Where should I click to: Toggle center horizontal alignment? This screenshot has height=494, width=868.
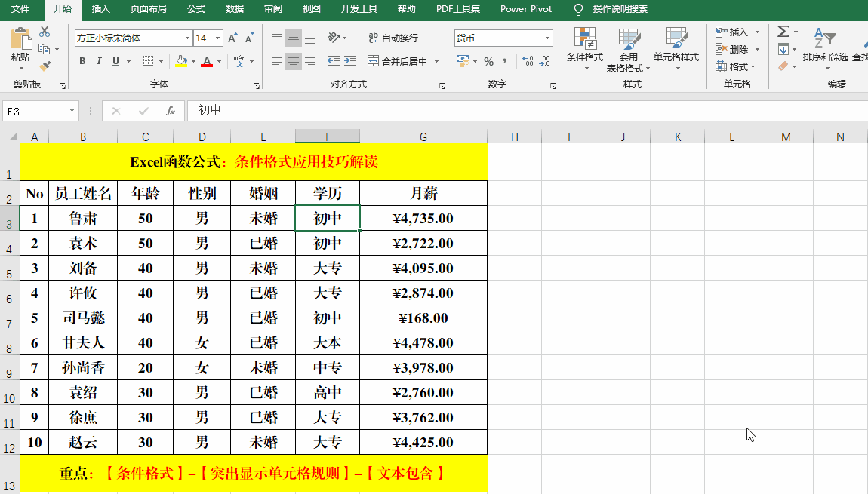[x=294, y=61]
